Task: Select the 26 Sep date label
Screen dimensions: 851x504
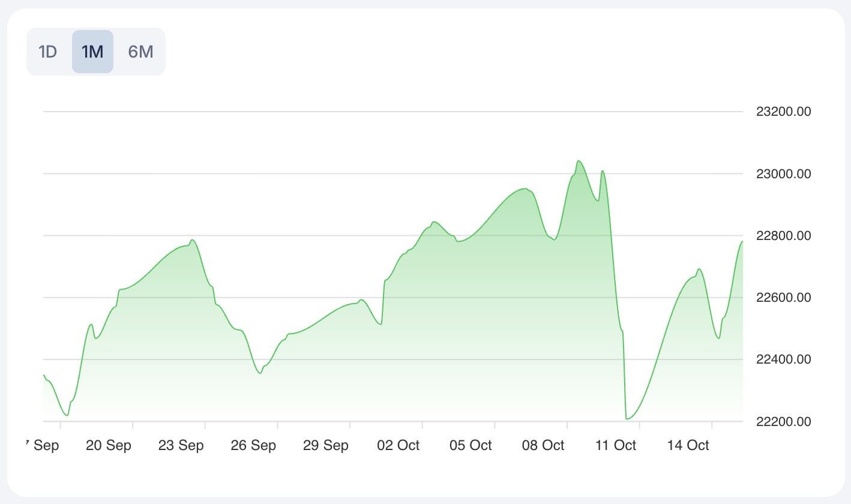Action: [x=253, y=445]
